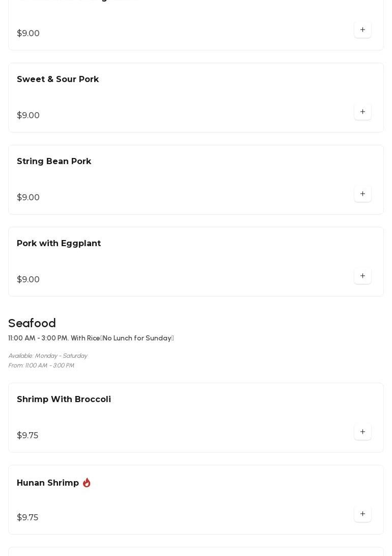Tap the plus icon on Shrimp With Broccoli
This screenshot has height=556, width=392.
pyautogui.click(x=362, y=432)
